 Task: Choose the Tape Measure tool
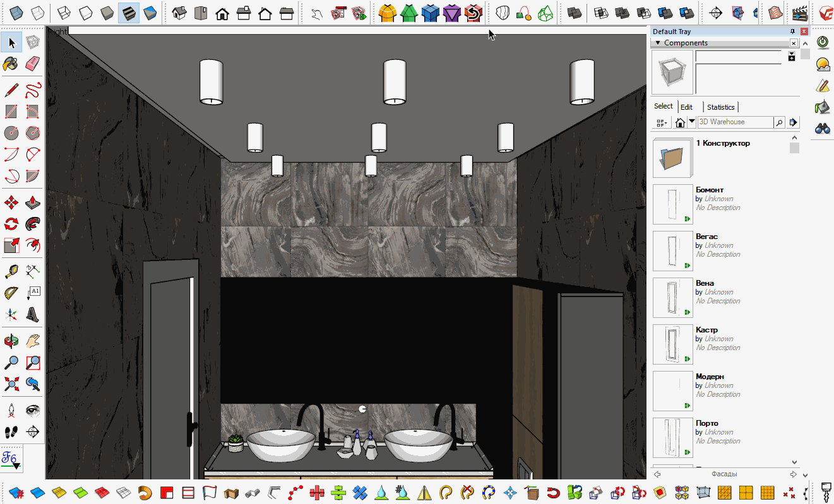point(11,272)
